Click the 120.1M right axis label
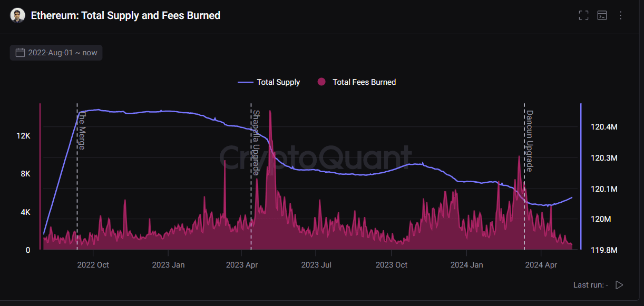Viewport: 644px width, 306px height. 604,189
